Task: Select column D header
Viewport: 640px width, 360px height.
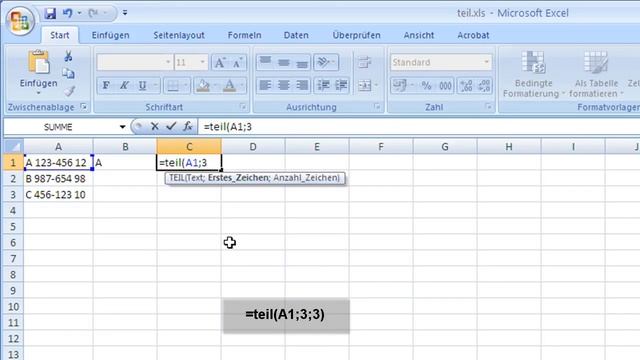Action: [x=253, y=147]
